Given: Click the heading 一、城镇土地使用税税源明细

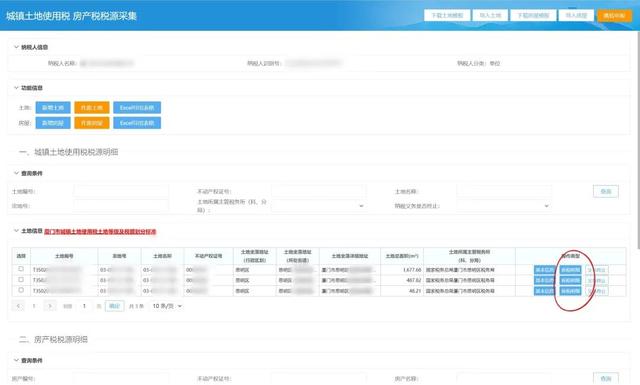Looking at the screenshot, I should click(x=69, y=152).
